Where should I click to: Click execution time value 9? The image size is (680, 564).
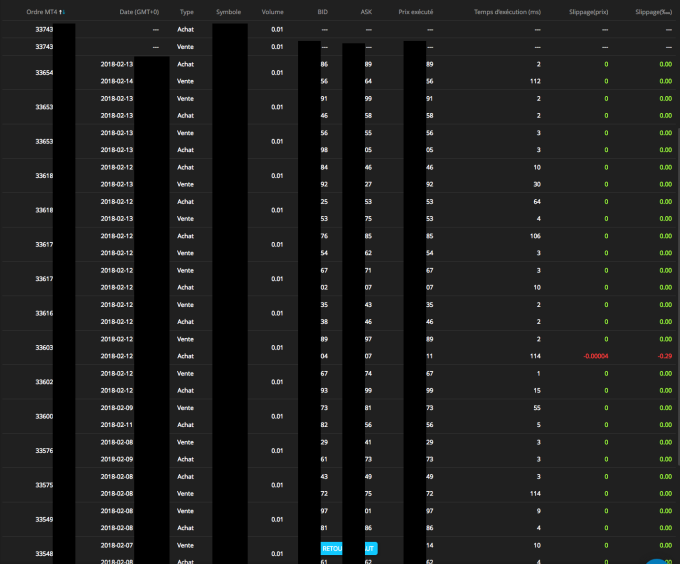click(539, 511)
